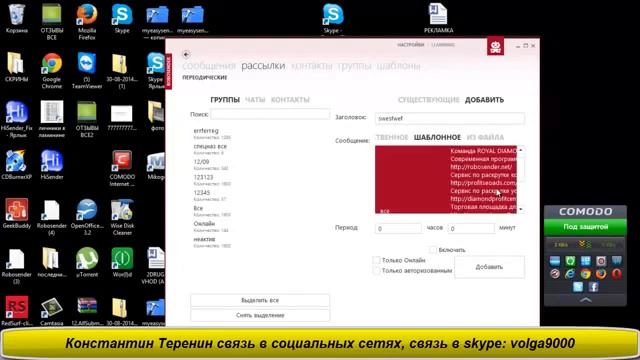Screen dimensions: 640x360
Task: Open the Корзина recycle bin icon
Action: (x=17, y=19)
